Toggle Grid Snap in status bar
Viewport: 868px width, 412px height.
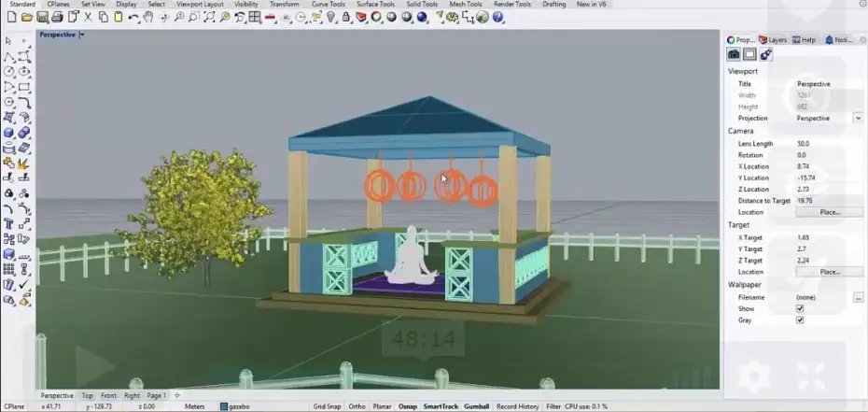328,406
